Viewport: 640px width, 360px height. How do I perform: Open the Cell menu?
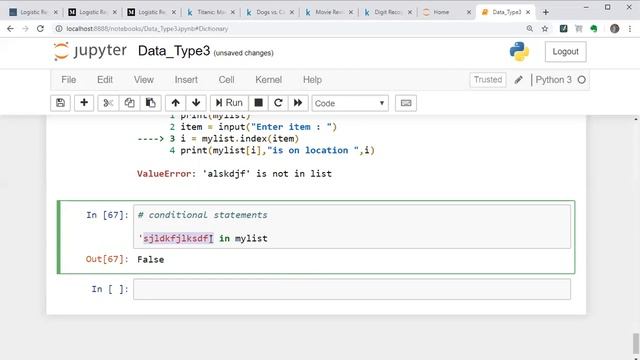[x=227, y=80]
